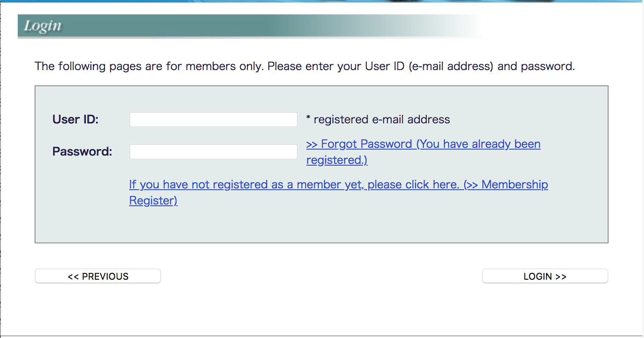Focus the Password text box
This screenshot has height=338, width=644.
click(x=213, y=152)
